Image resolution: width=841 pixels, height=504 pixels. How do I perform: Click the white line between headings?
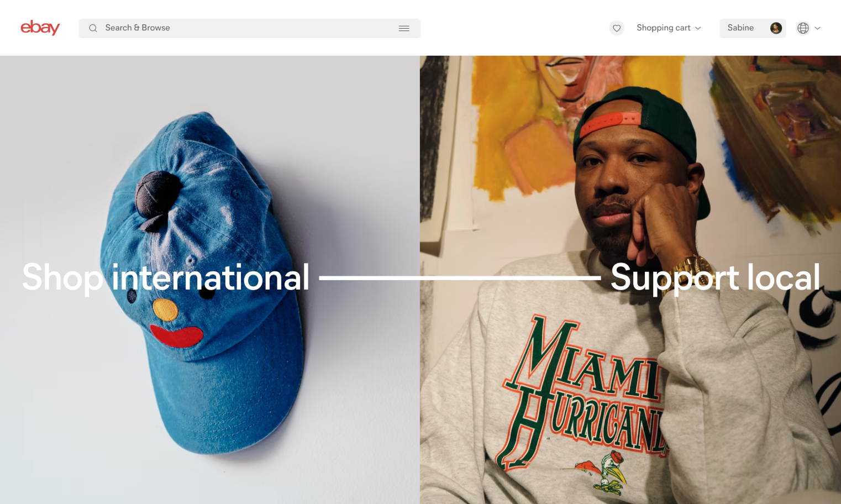tap(460, 278)
